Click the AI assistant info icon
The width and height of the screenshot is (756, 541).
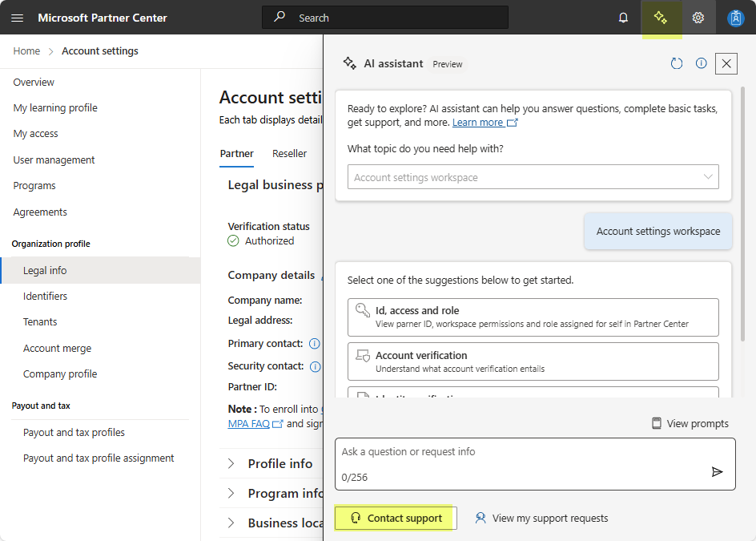[x=702, y=63]
